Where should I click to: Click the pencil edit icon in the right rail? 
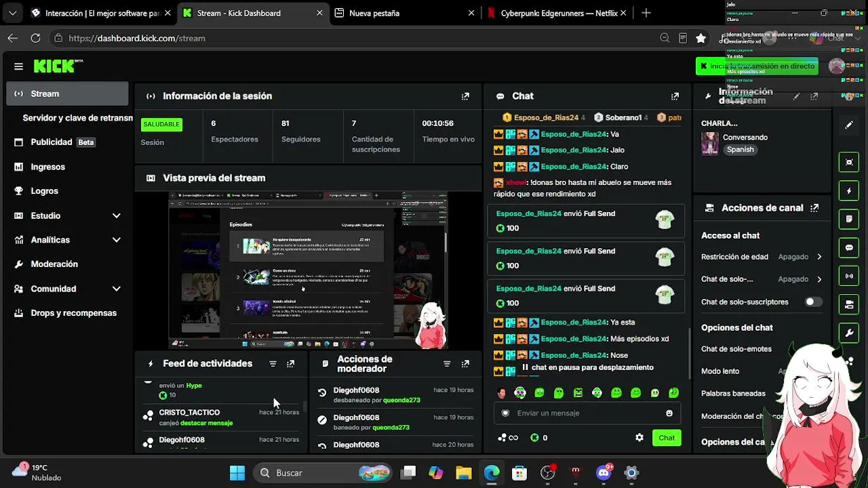pos(849,125)
